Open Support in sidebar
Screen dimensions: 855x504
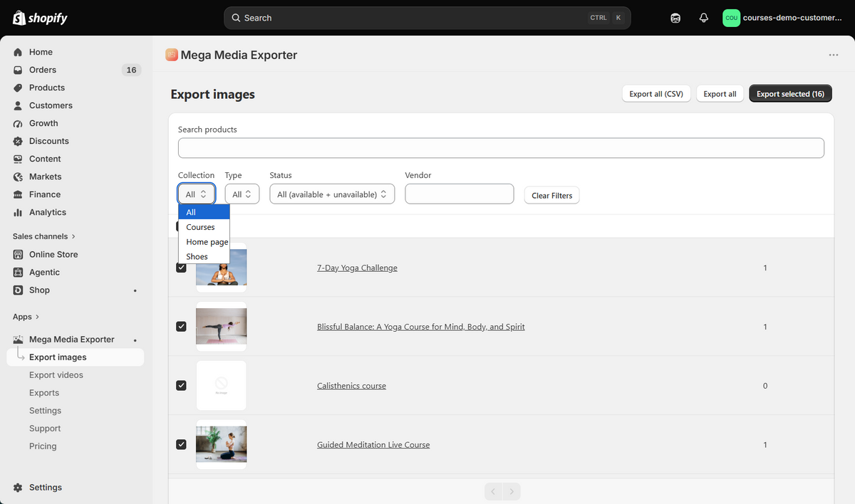point(45,429)
